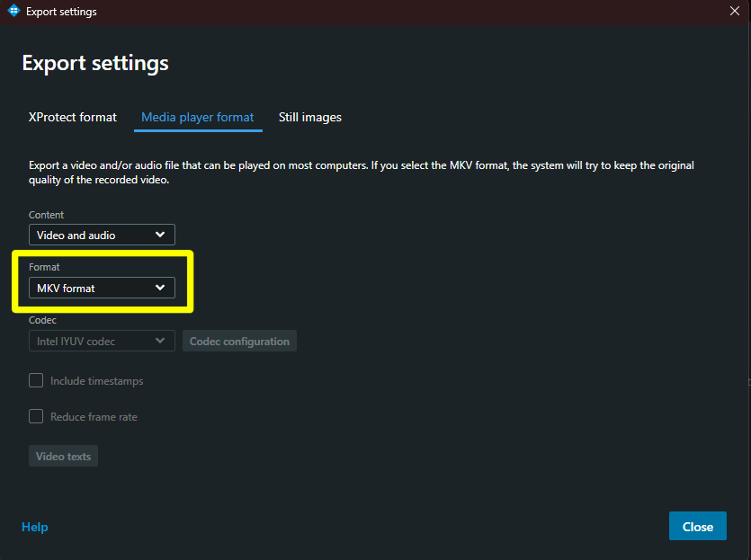Click the XProtect app icon in title bar

pos(13,12)
